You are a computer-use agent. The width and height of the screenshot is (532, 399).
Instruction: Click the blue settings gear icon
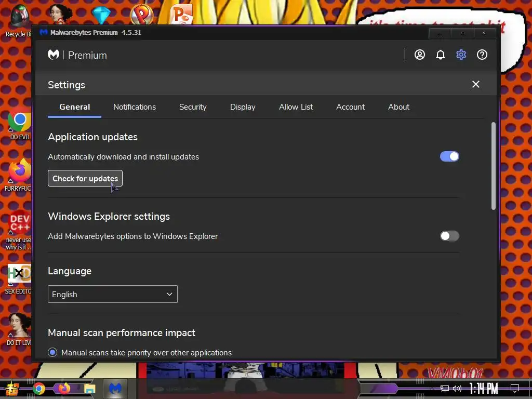461,55
